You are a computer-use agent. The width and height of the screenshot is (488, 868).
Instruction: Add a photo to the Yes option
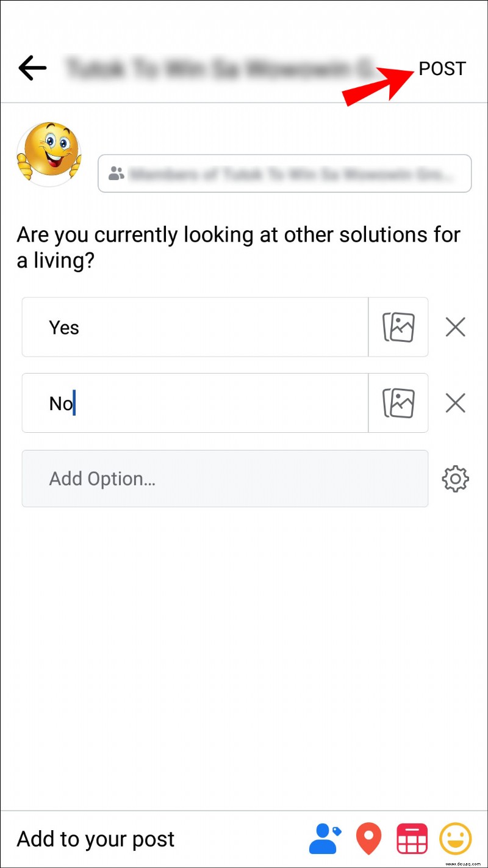tap(398, 327)
